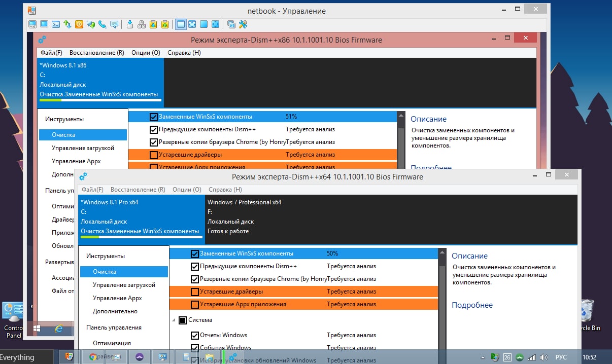This screenshot has height=364, width=612.
Task: Open the Send Message speech bubble icon
Action: [114, 24]
